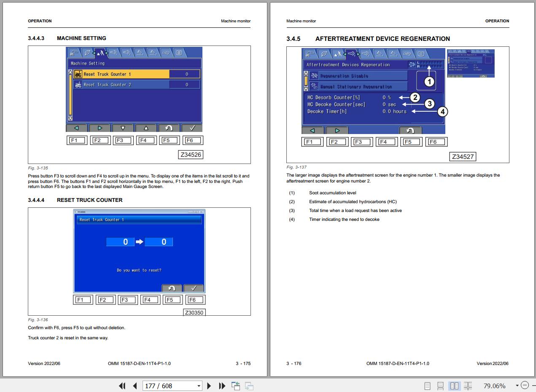Click 'Truck counter 2 is reset in the same way.'
Viewport: 536px width, 392px height.
(68, 338)
